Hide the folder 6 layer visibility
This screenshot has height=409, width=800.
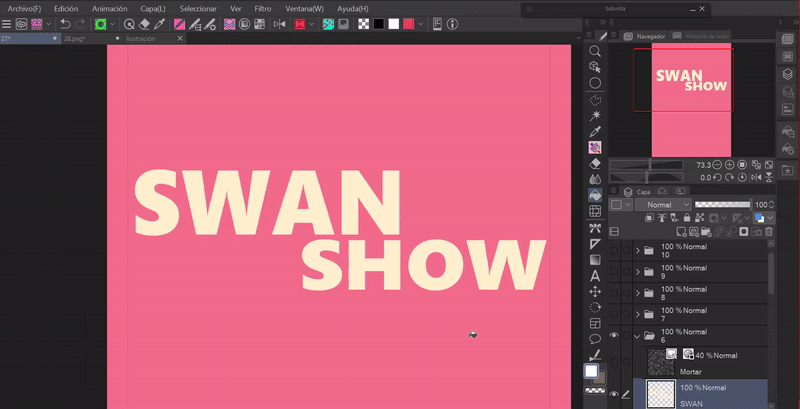click(614, 336)
